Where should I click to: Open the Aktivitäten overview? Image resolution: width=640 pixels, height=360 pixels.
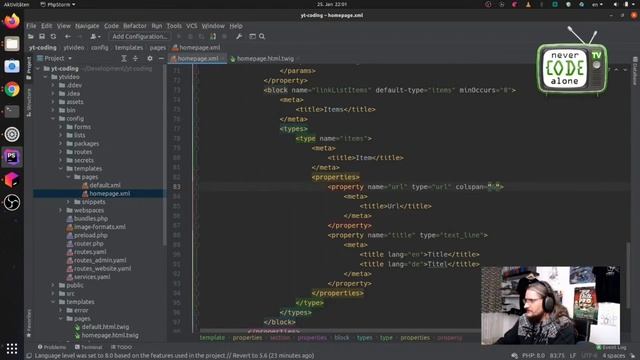pyautogui.click(x=17, y=4)
